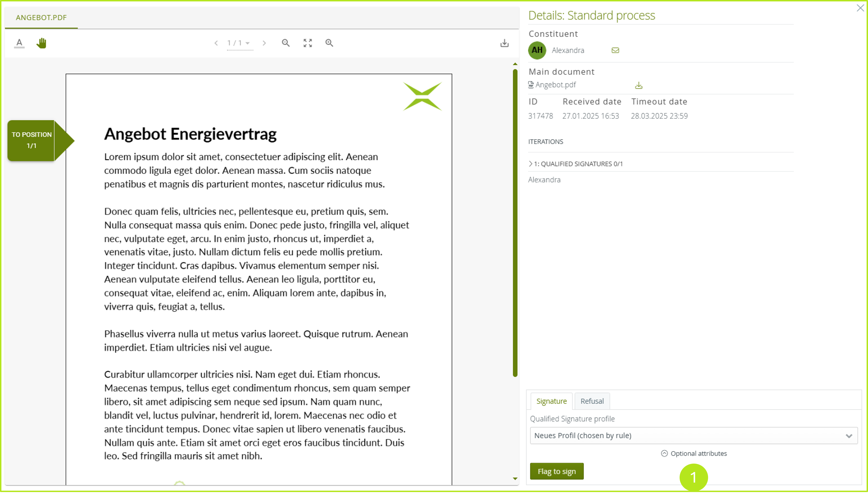This screenshot has width=868, height=497.
Task: Download Angebot.pdf main document
Action: [x=638, y=85]
